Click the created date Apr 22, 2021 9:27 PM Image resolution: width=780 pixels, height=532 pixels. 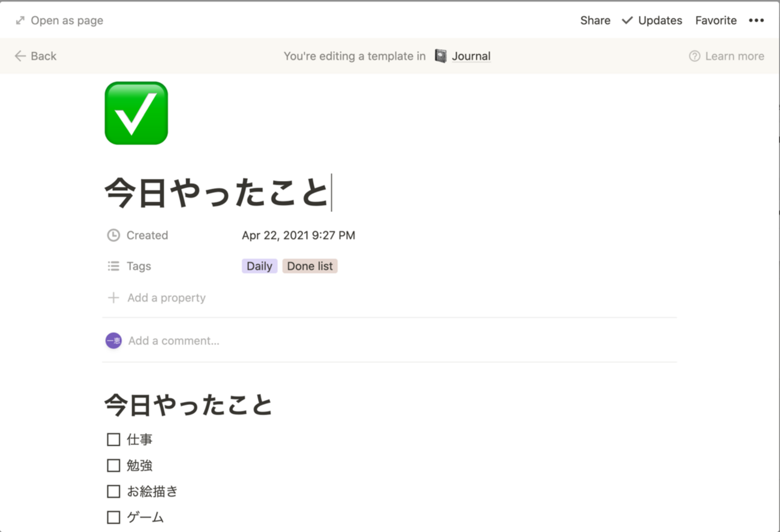[x=298, y=235]
